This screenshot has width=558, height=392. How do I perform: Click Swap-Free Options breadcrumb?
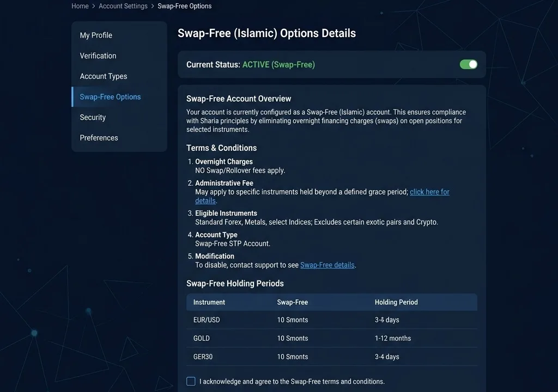[x=184, y=6]
